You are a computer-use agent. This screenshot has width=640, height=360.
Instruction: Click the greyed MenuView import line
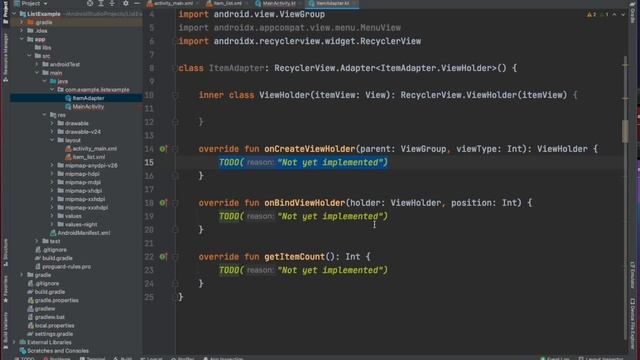pyautogui.click(x=289, y=28)
